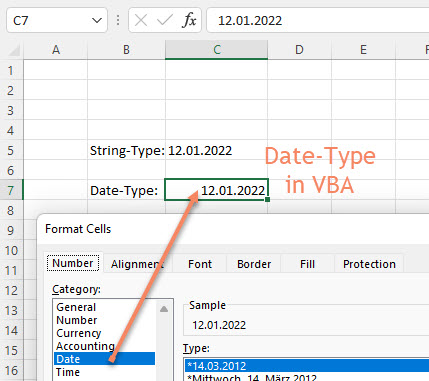
Task: Choose Time category
Action: (104, 372)
